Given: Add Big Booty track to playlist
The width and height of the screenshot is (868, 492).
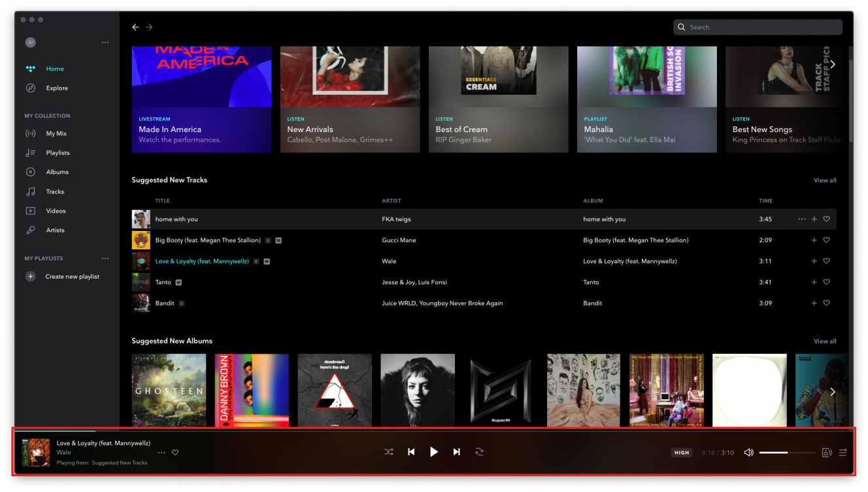Looking at the screenshot, I should [x=814, y=240].
